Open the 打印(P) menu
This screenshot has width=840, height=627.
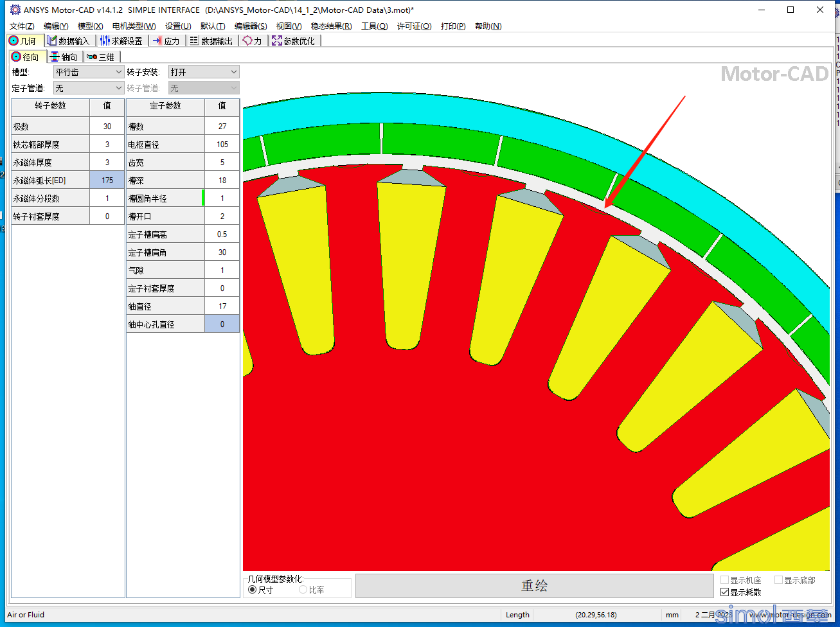click(x=453, y=26)
